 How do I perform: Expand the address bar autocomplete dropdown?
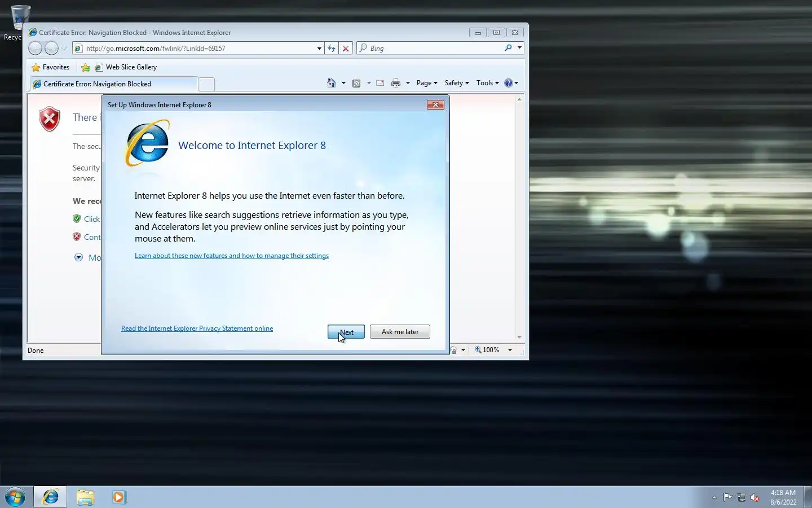click(319, 49)
